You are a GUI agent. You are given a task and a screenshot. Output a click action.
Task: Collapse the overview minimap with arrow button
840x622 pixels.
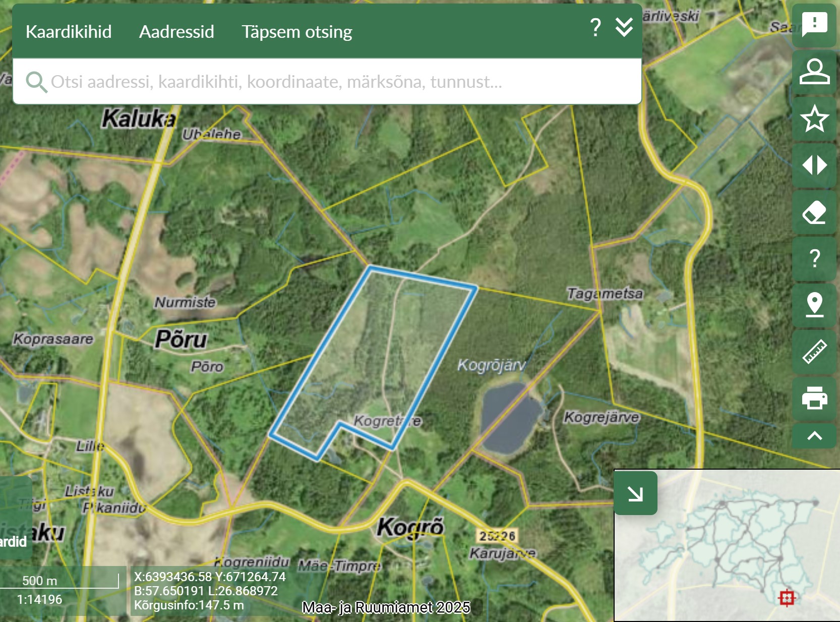pyautogui.click(x=635, y=493)
